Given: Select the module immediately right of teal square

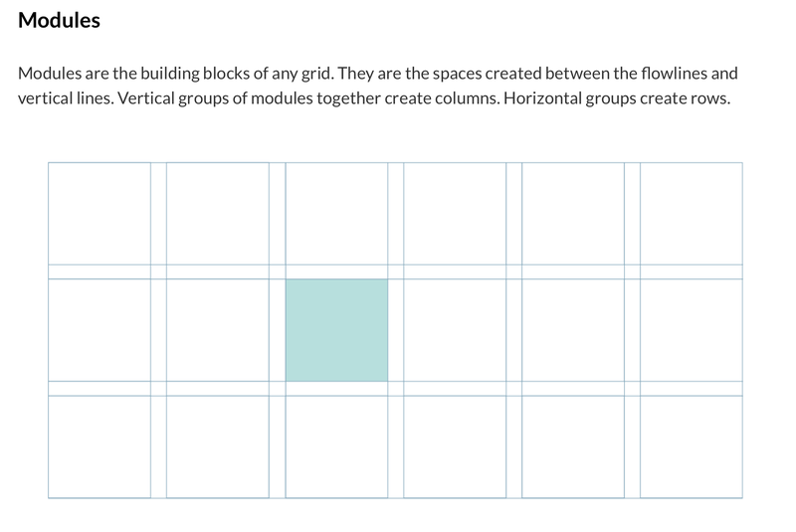Looking at the screenshot, I should pos(455,330).
